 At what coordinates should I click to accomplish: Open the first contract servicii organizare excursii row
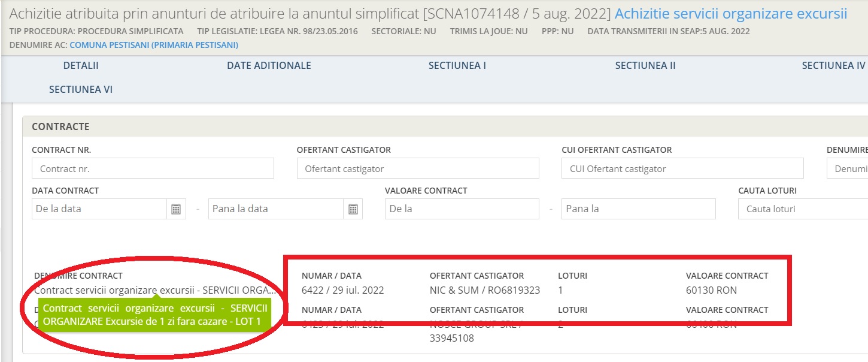point(156,290)
